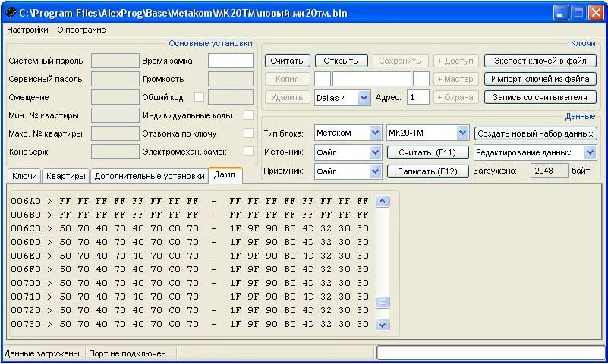Click the + Охрана button
608x364 pixels.
(x=456, y=97)
